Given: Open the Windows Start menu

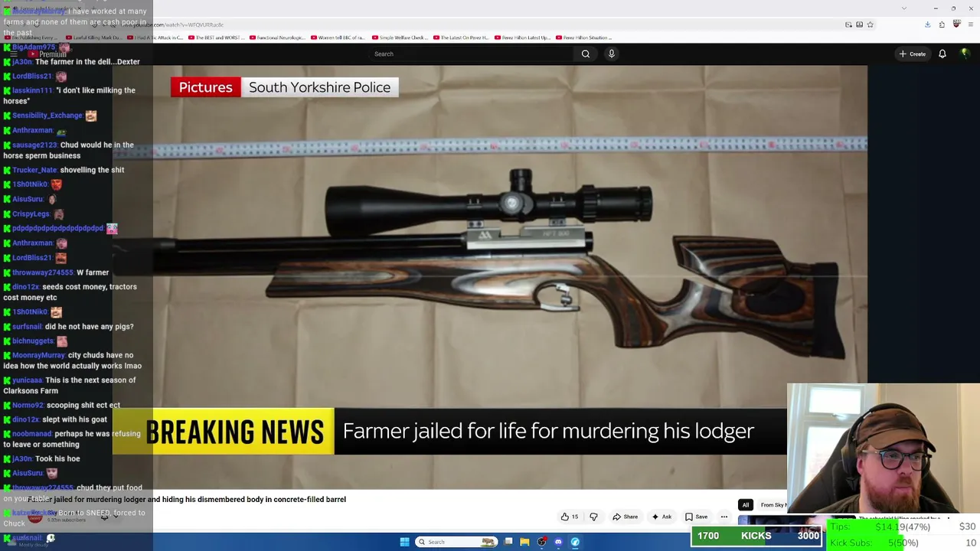Looking at the screenshot, I should click(x=404, y=542).
